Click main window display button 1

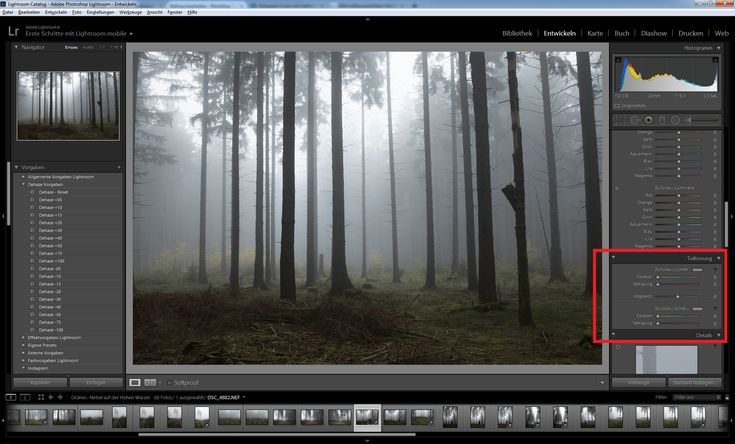10,397
